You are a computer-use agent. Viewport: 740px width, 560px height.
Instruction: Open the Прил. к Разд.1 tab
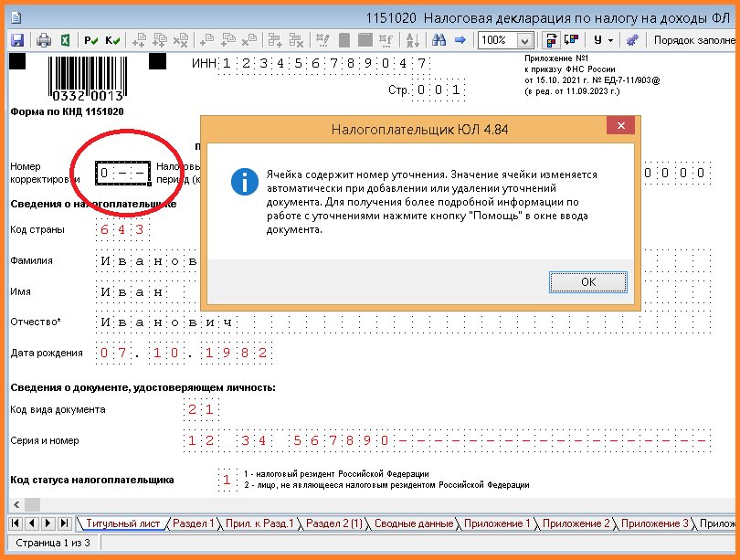click(x=259, y=523)
